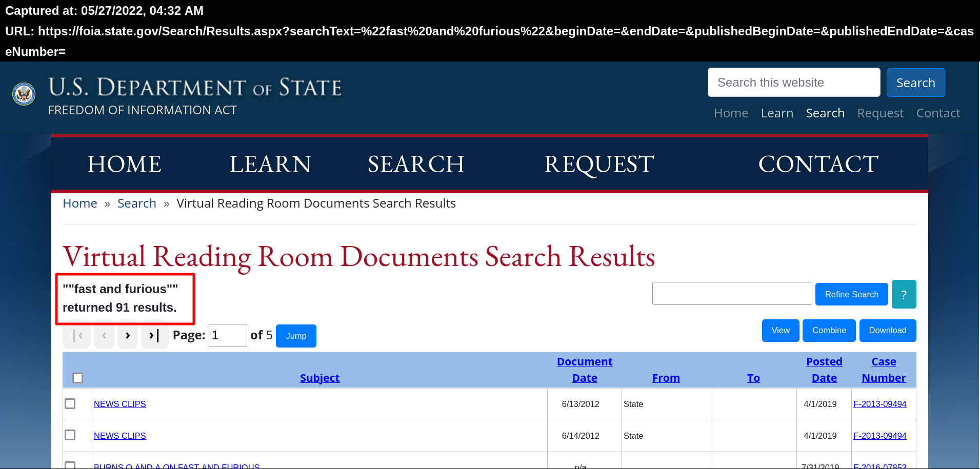Toggle the select-all checkbox in table header
The image size is (980, 469).
[x=78, y=378]
